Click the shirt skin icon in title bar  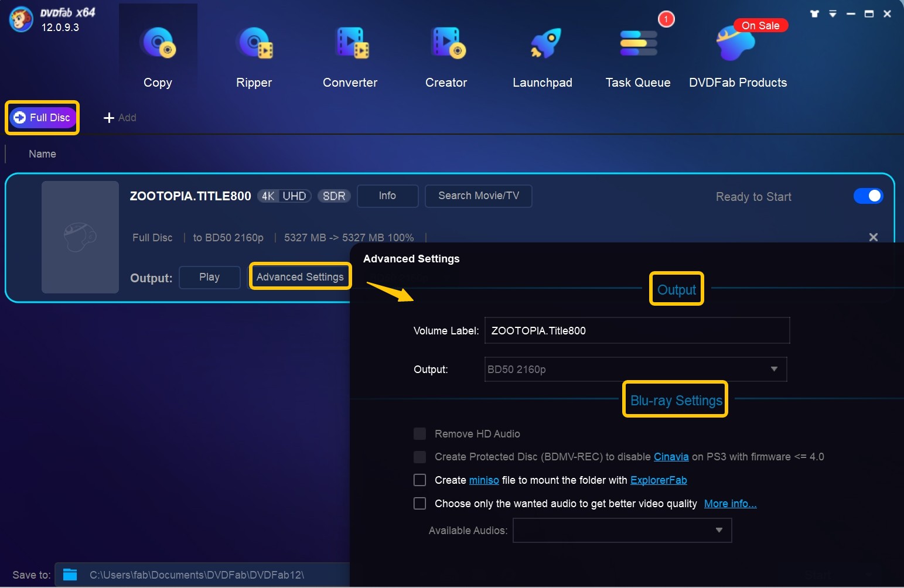(x=814, y=13)
